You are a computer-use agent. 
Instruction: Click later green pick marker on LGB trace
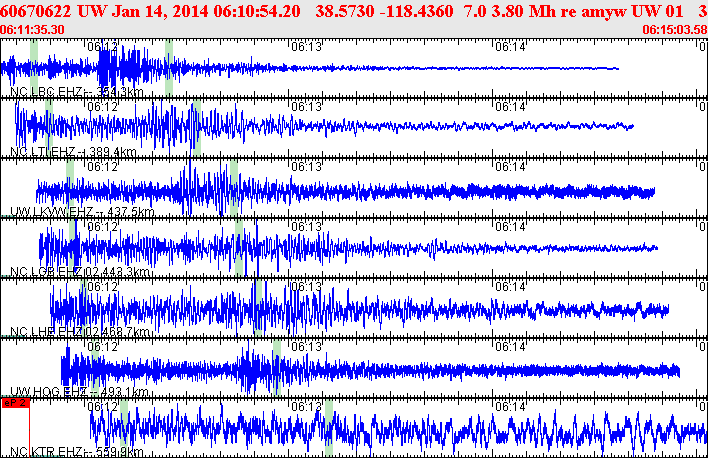click(x=239, y=248)
